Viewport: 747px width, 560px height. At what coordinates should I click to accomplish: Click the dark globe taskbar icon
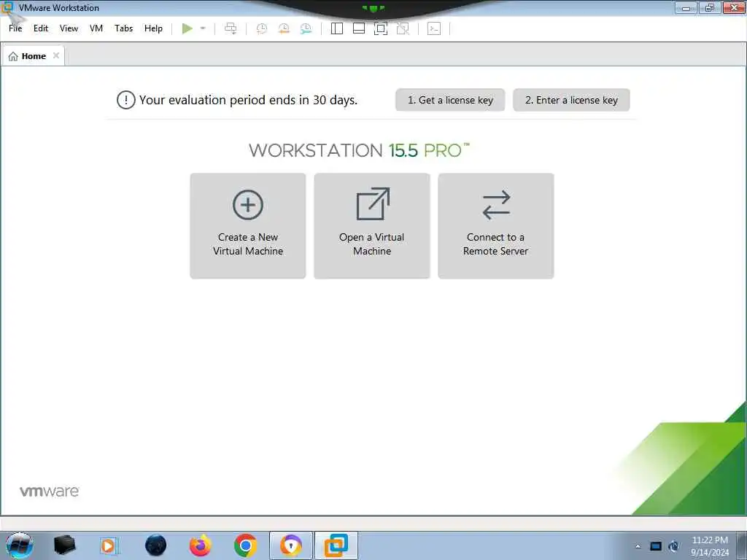tap(155, 545)
